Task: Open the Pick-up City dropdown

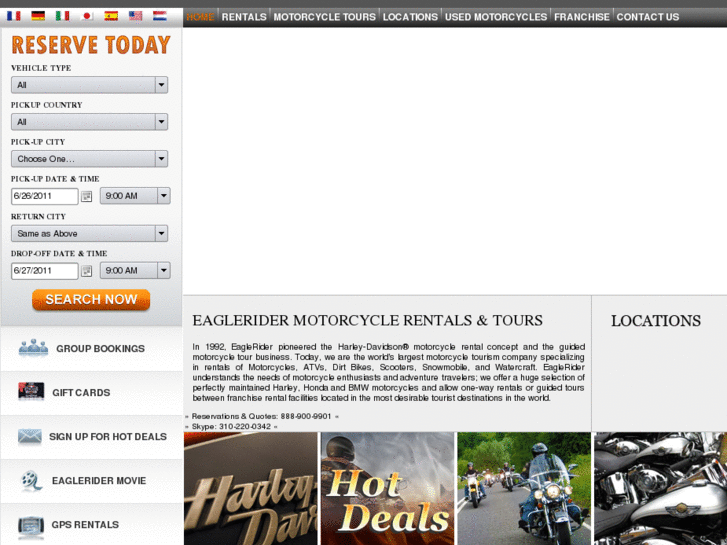Action: pos(89,159)
